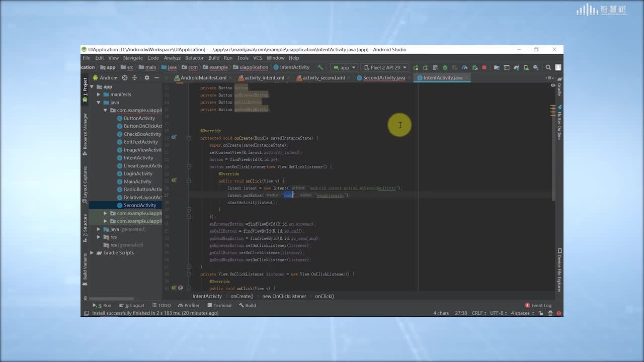Click UTF-8 encoding in status bar
This screenshot has height=362, width=644.
498,313
